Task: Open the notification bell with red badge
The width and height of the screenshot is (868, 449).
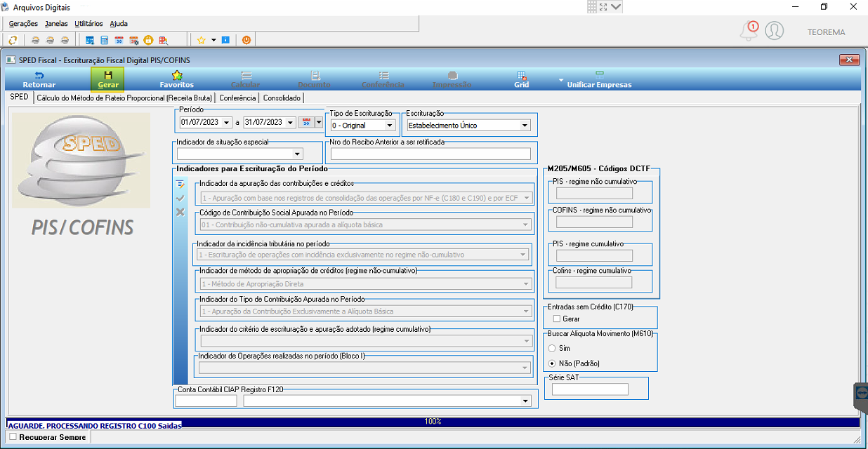Action: pyautogui.click(x=750, y=31)
